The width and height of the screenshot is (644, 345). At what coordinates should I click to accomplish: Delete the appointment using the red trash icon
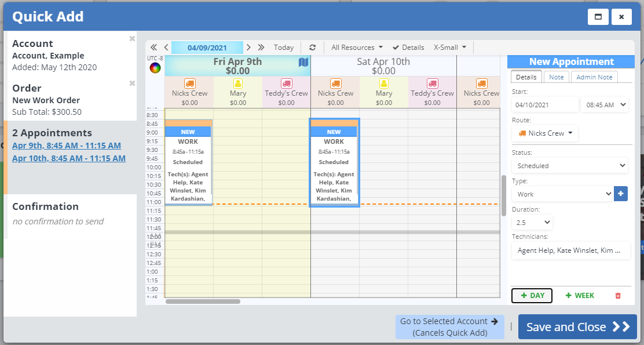point(617,296)
